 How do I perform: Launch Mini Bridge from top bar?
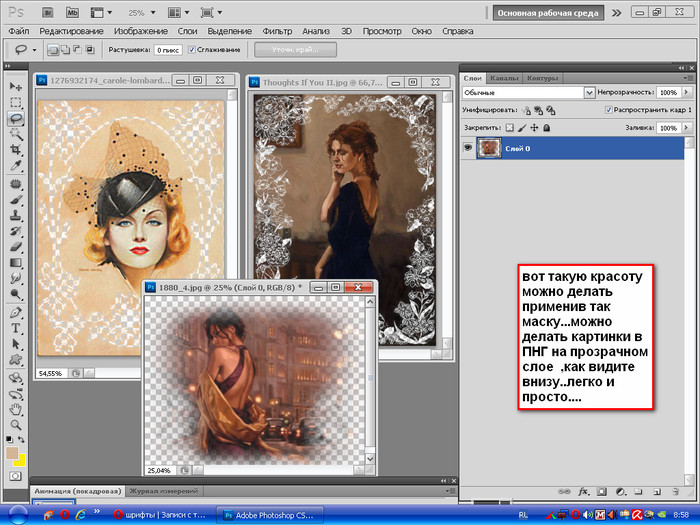[73, 14]
